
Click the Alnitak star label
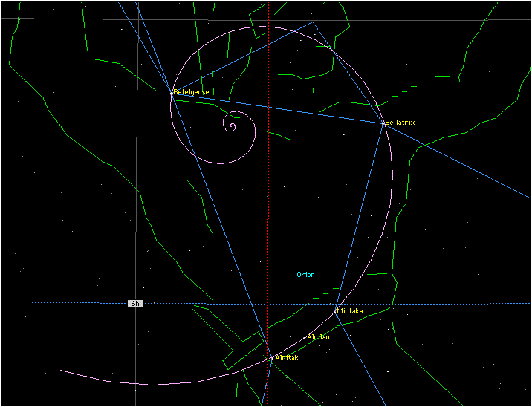287,358
